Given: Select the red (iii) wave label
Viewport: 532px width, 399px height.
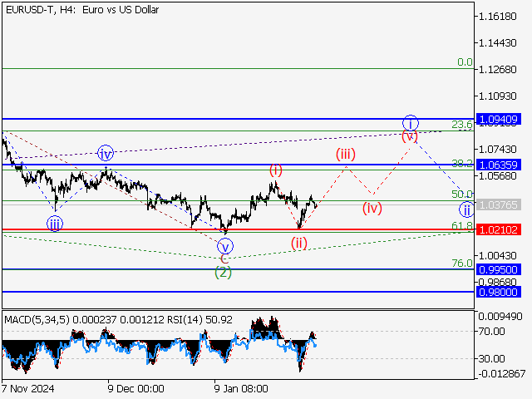Looking at the screenshot, I should click(346, 154).
